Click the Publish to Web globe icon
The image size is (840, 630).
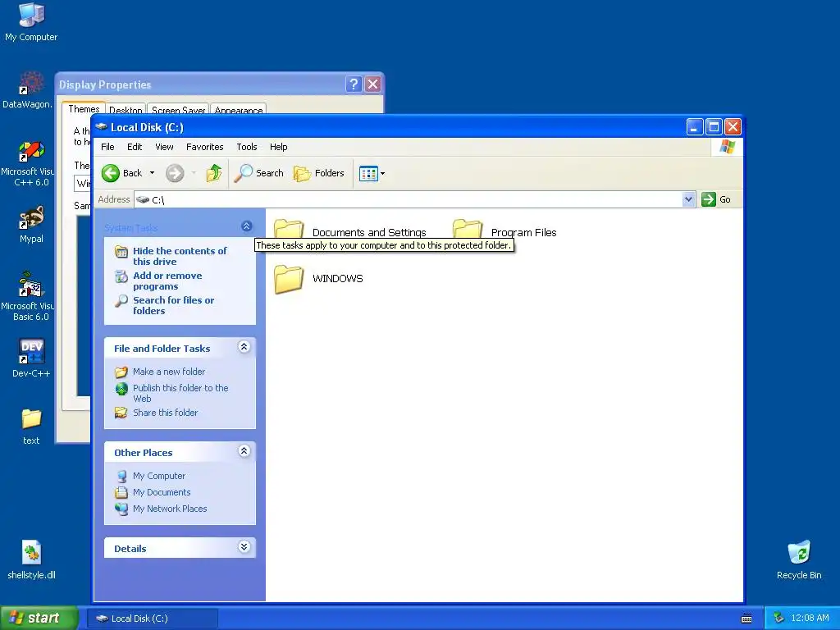(121, 388)
